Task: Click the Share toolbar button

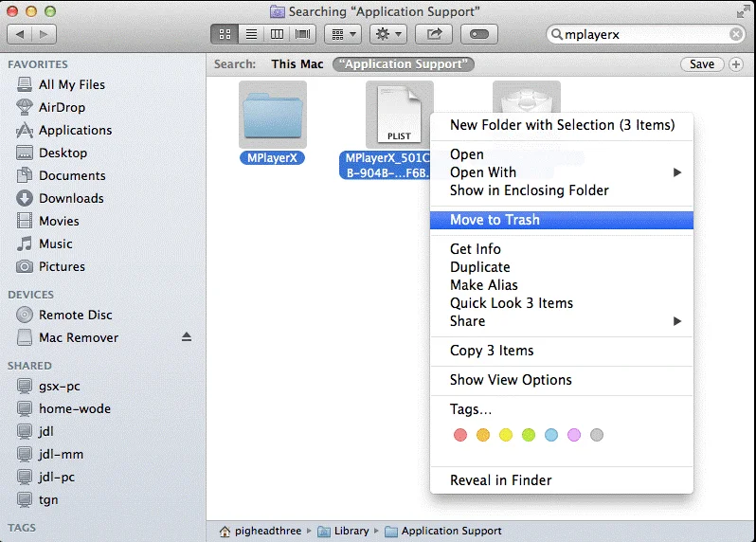Action: tap(434, 34)
